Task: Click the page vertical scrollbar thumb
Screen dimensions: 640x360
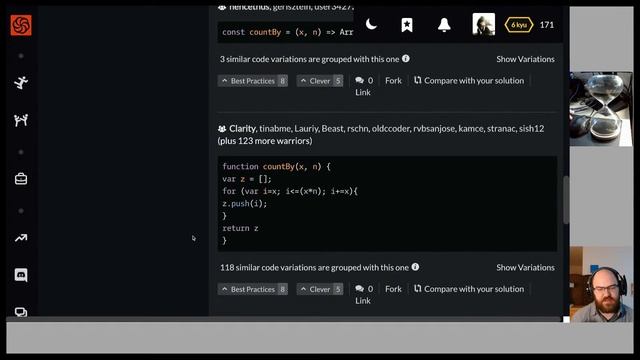Action: pos(566,200)
